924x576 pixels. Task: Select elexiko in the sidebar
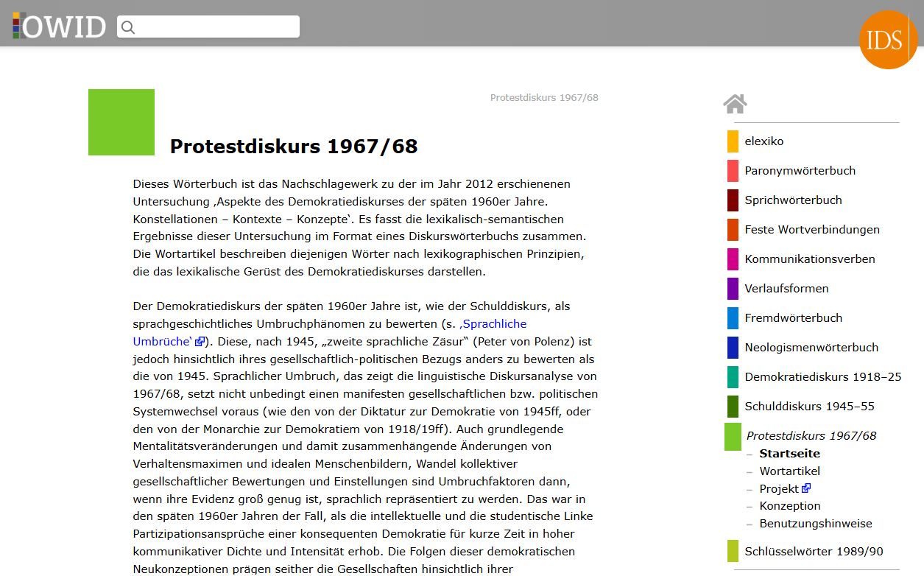[764, 141]
